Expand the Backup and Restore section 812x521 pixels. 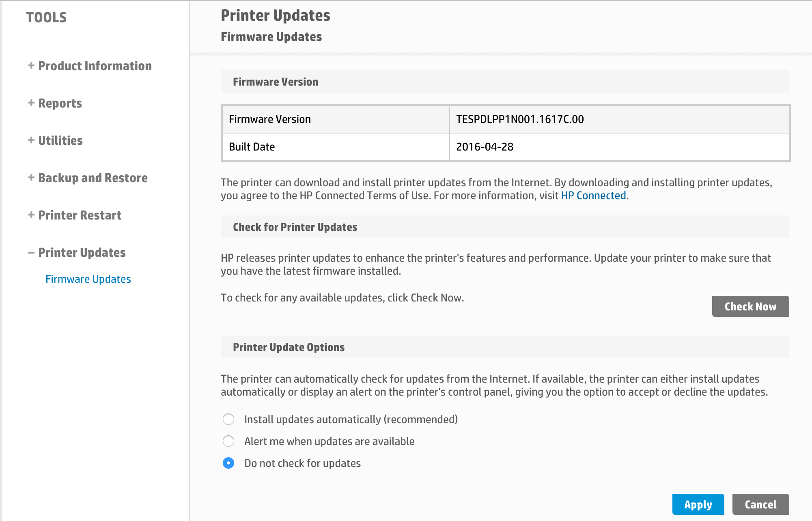tap(93, 178)
